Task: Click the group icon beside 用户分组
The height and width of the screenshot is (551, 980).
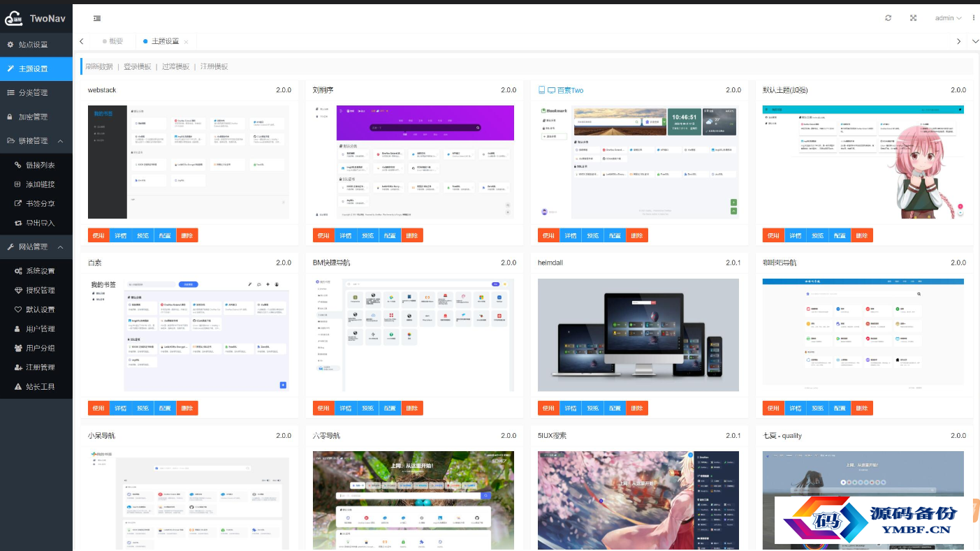Action: (19, 348)
